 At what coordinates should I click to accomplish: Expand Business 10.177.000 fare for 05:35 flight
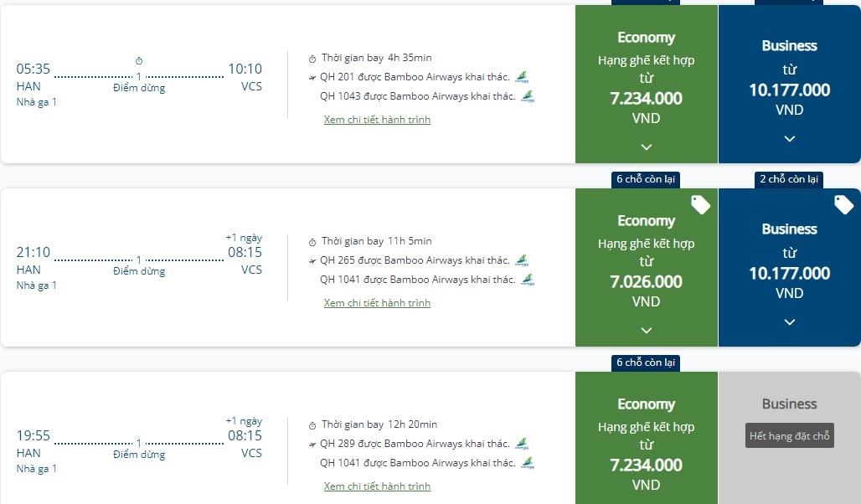pyautogui.click(x=789, y=138)
